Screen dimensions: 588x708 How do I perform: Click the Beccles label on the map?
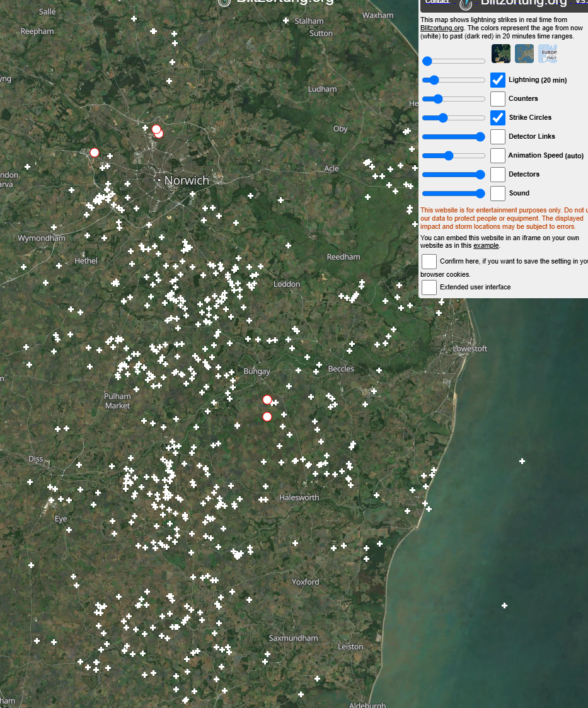[341, 369]
